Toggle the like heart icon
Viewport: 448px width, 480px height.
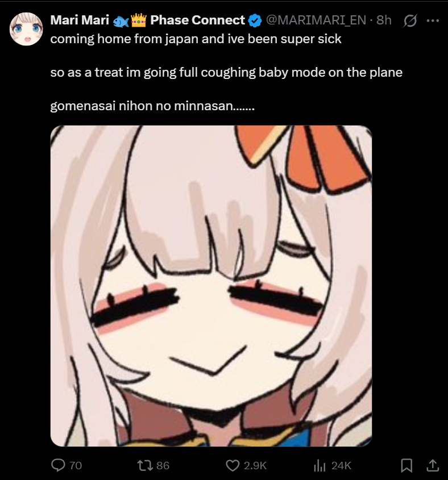coord(233,466)
